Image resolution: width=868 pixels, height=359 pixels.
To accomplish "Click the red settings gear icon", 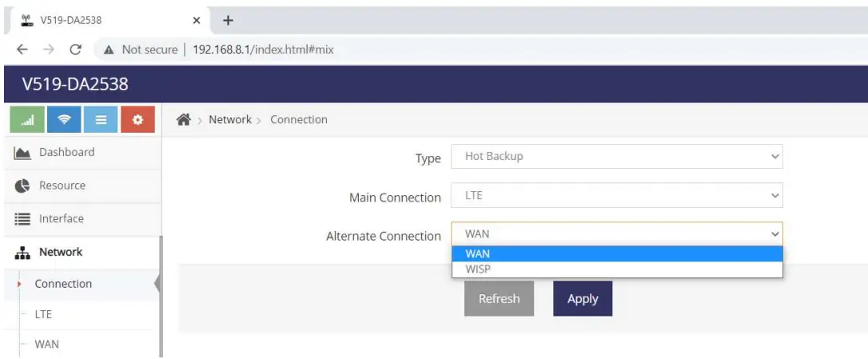I will [137, 120].
